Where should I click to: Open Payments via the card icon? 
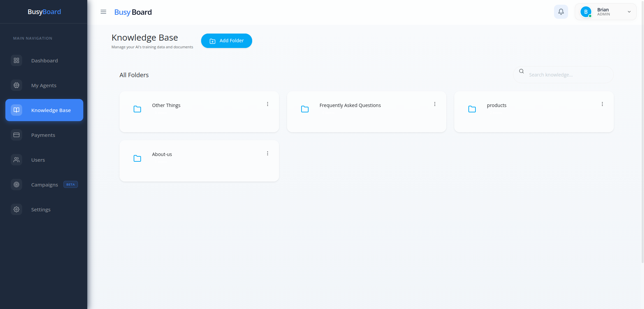[x=16, y=135]
